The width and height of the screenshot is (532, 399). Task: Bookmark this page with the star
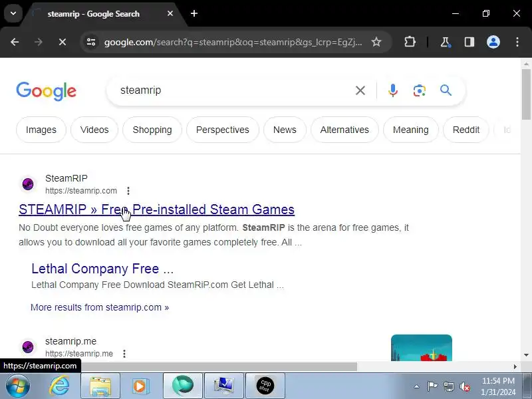[376, 42]
